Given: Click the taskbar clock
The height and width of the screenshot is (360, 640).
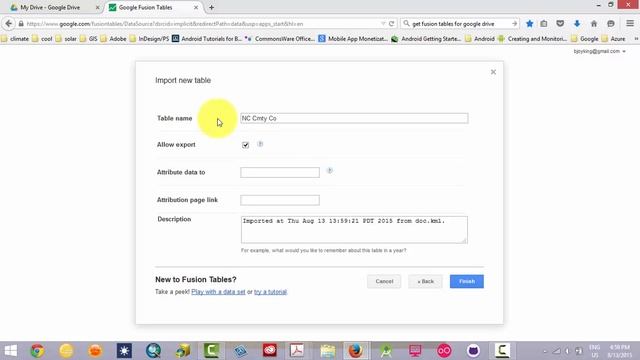Looking at the screenshot, I should coord(619,351).
